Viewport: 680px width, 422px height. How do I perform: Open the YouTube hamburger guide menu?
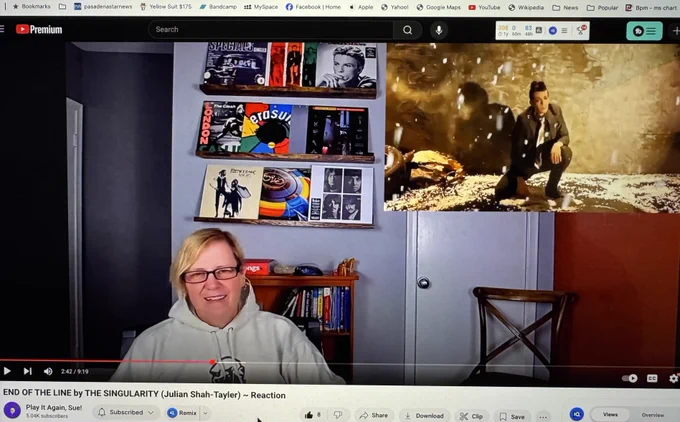(2, 29)
